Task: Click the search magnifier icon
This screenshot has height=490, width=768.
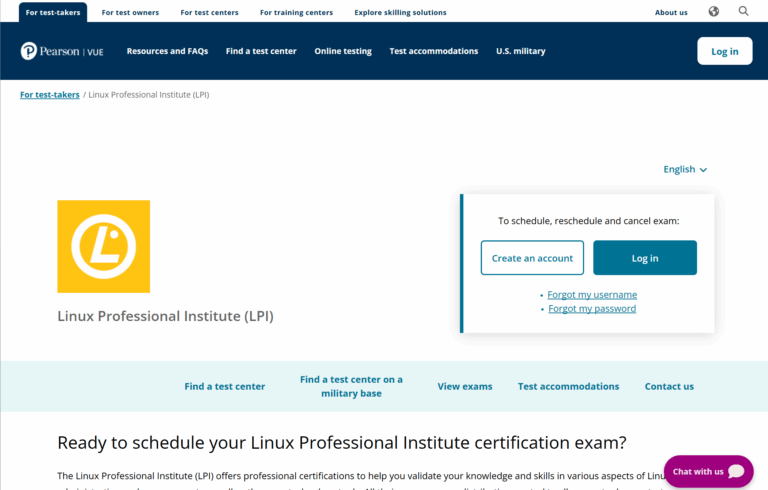Action: (743, 11)
